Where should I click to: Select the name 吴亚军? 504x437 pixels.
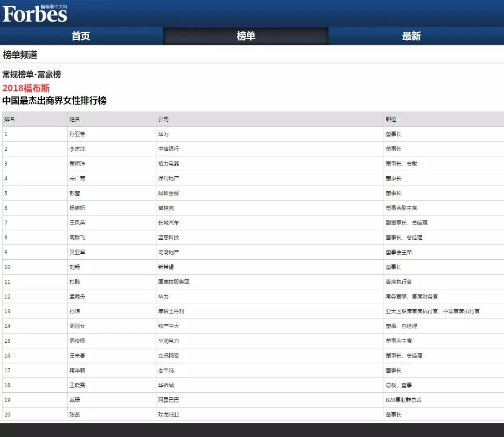tap(77, 252)
